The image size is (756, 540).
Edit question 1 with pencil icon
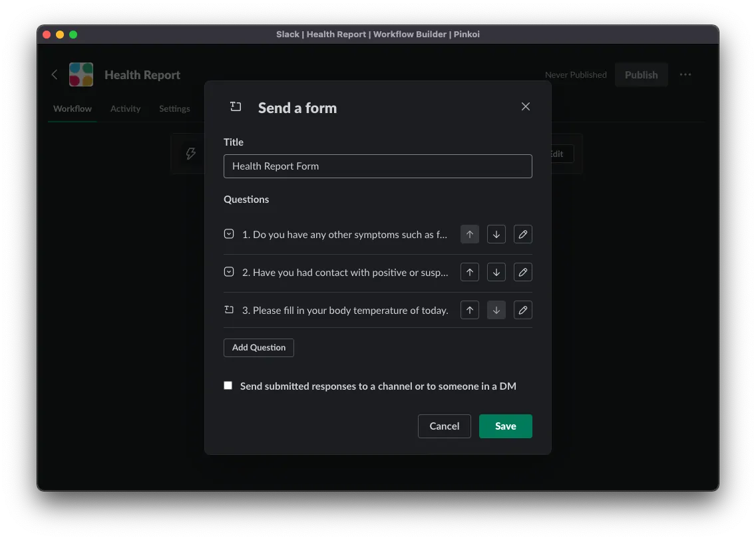click(x=523, y=234)
